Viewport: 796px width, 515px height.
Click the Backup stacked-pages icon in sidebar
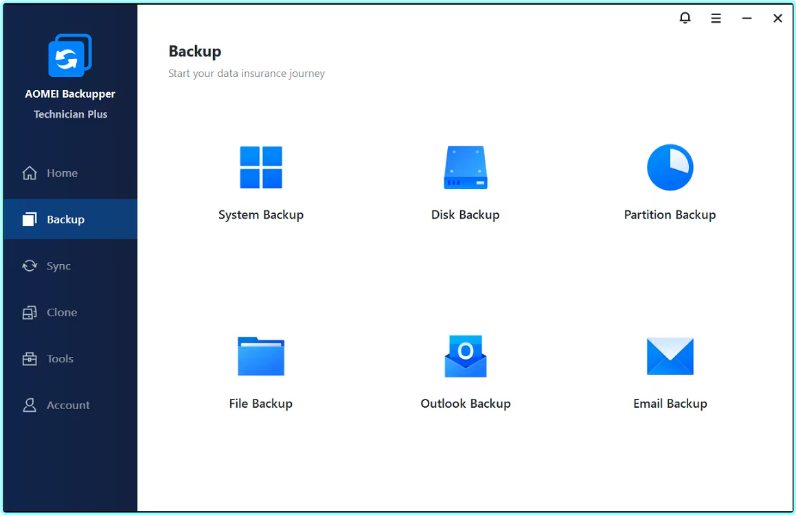click(x=29, y=219)
